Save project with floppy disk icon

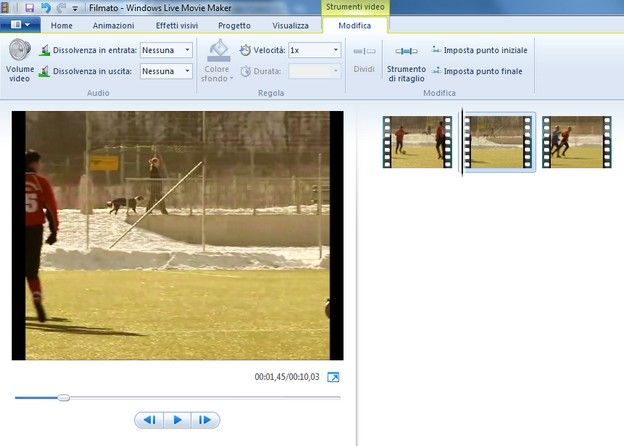click(x=29, y=8)
